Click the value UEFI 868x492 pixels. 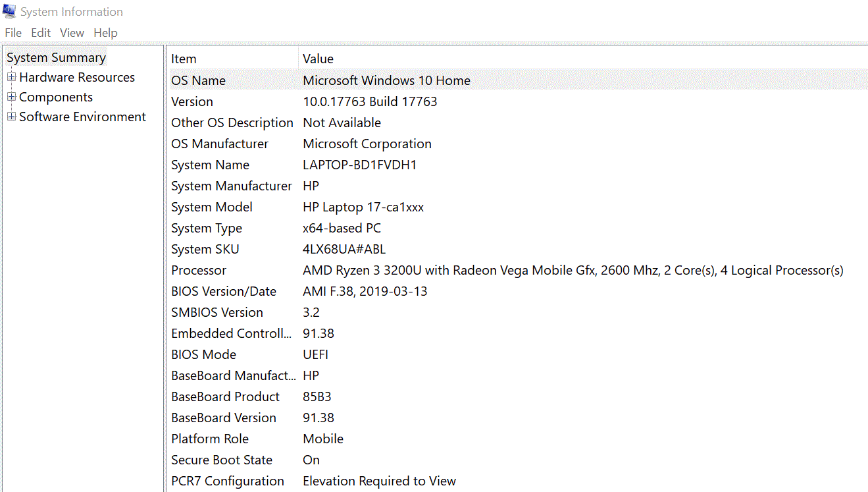click(x=315, y=354)
